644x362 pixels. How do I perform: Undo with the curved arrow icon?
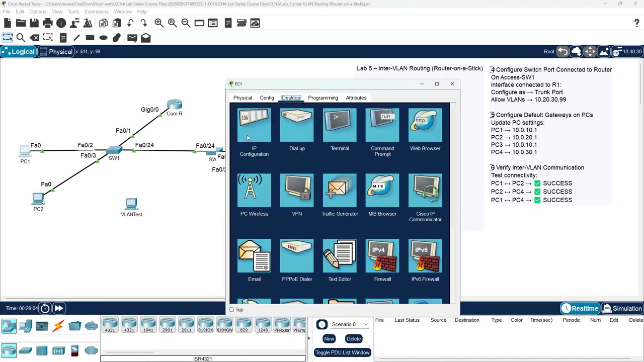click(x=130, y=23)
